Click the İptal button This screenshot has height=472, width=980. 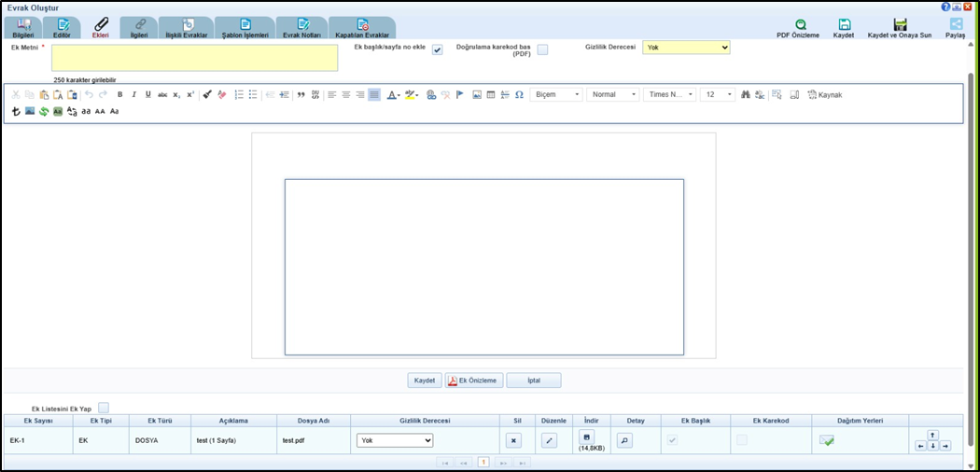coord(534,381)
